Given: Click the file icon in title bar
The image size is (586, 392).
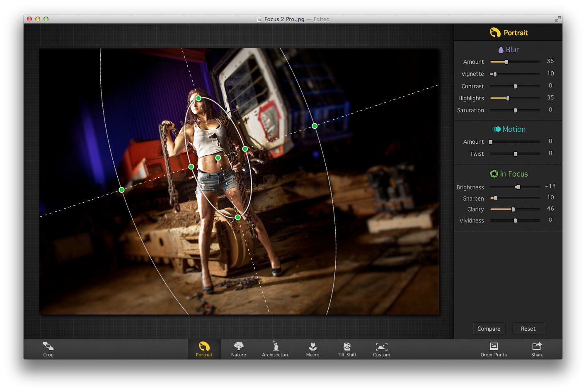Looking at the screenshot, I should (259, 19).
